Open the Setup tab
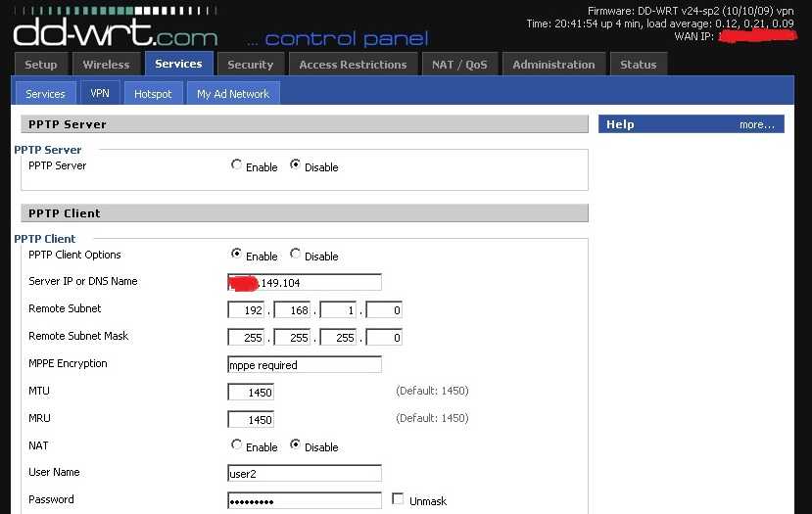The image size is (812, 514). coord(41,65)
